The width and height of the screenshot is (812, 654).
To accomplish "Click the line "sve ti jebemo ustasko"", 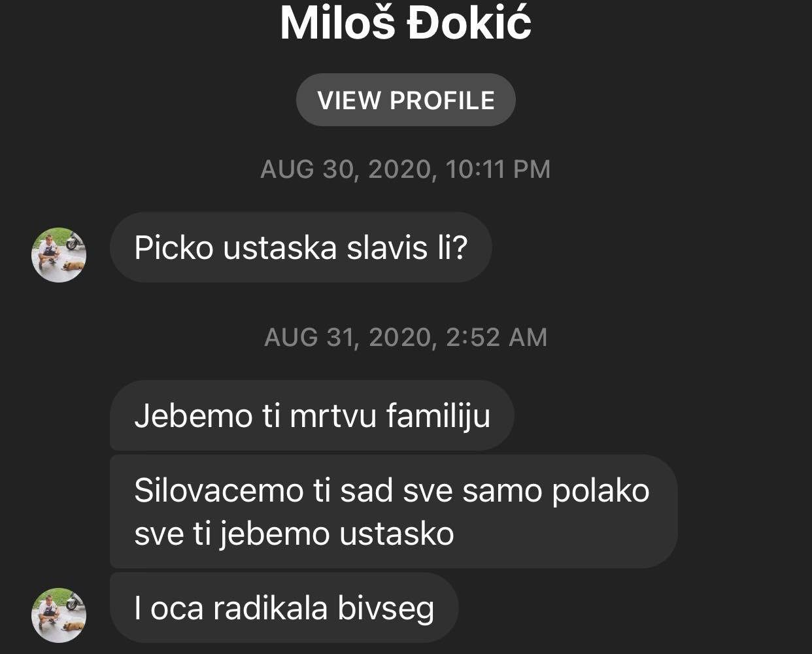I will 294,534.
